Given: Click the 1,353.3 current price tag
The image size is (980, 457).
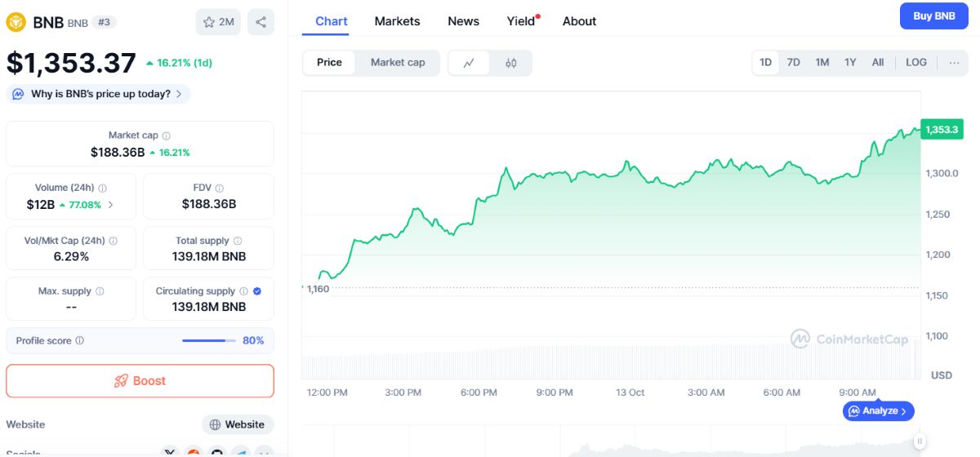Looking at the screenshot, I should [942, 129].
